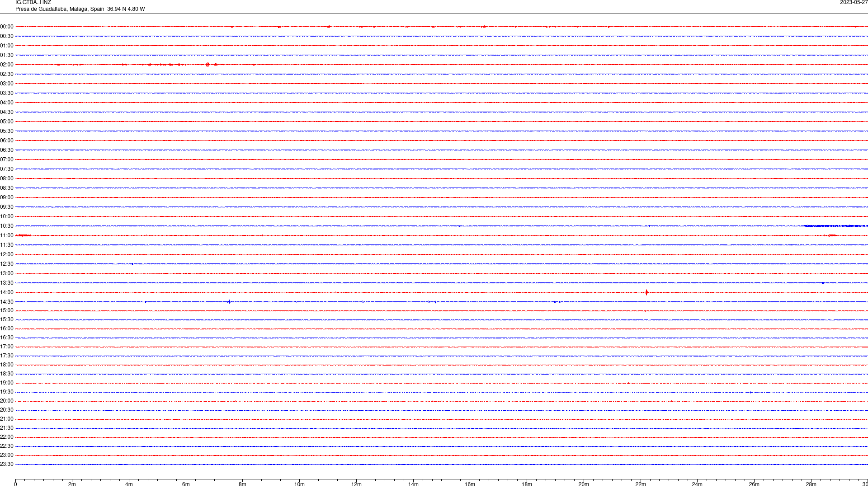Click the 13:30 row time label
Image resolution: width=868 pixels, height=488 pixels.
click(x=7, y=283)
